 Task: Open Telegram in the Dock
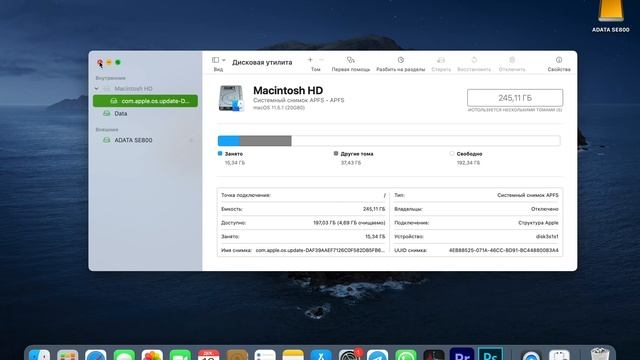(x=378, y=355)
